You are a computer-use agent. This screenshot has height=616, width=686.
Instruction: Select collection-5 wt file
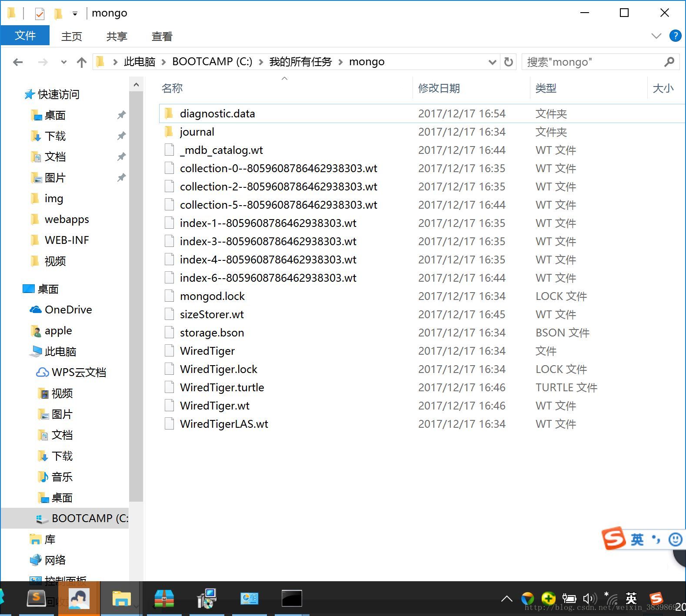coord(278,205)
